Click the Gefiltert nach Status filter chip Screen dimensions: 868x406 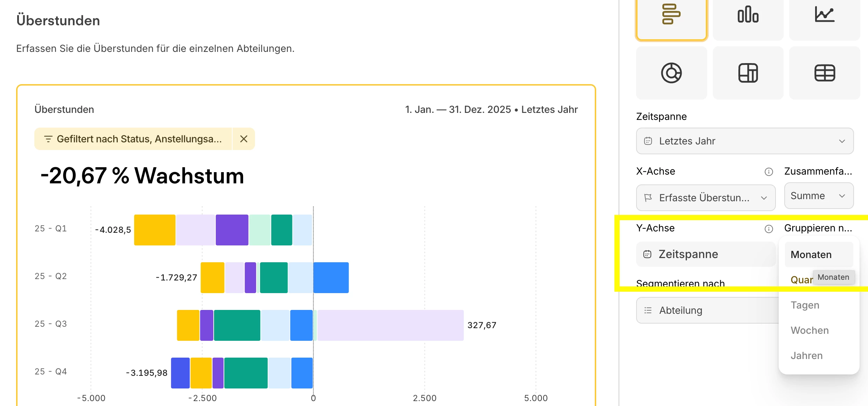pyautogui.click(x=133, y=139)
